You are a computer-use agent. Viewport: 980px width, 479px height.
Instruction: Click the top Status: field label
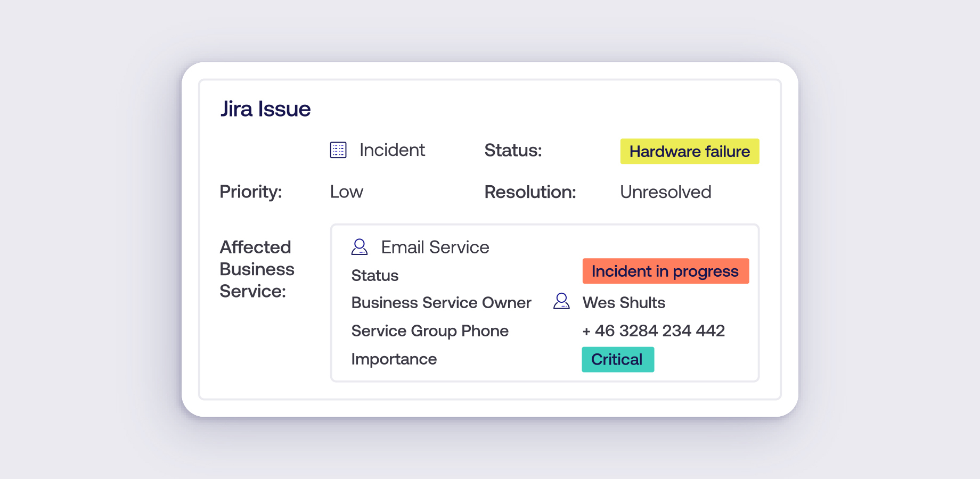(513, 151)
